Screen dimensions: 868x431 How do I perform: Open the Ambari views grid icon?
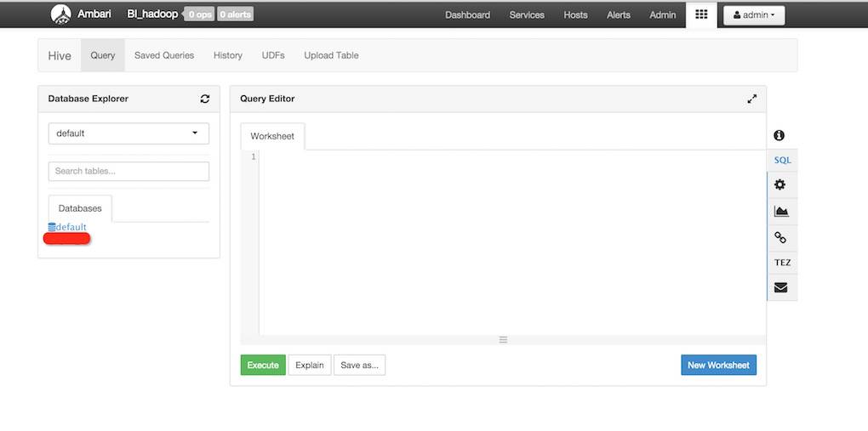701,14
